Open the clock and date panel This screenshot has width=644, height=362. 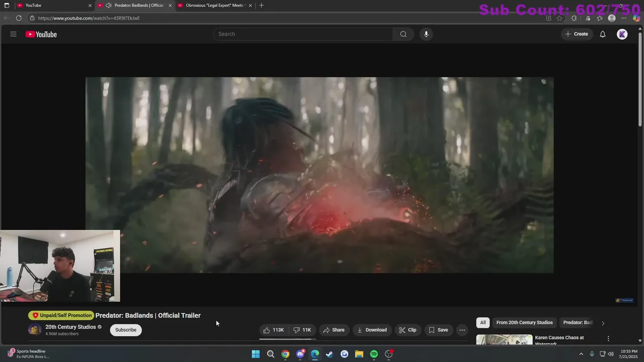629,354
